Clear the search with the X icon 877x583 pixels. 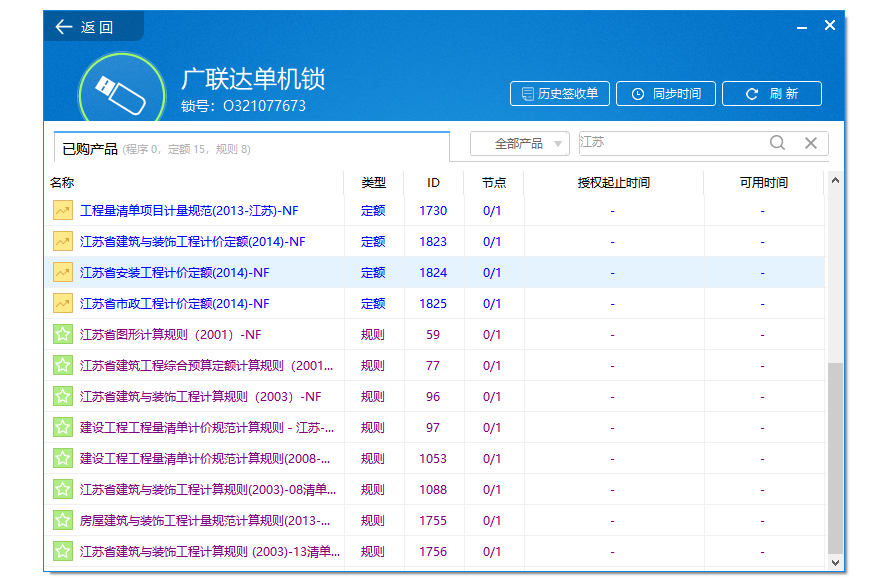pos(810,143)
